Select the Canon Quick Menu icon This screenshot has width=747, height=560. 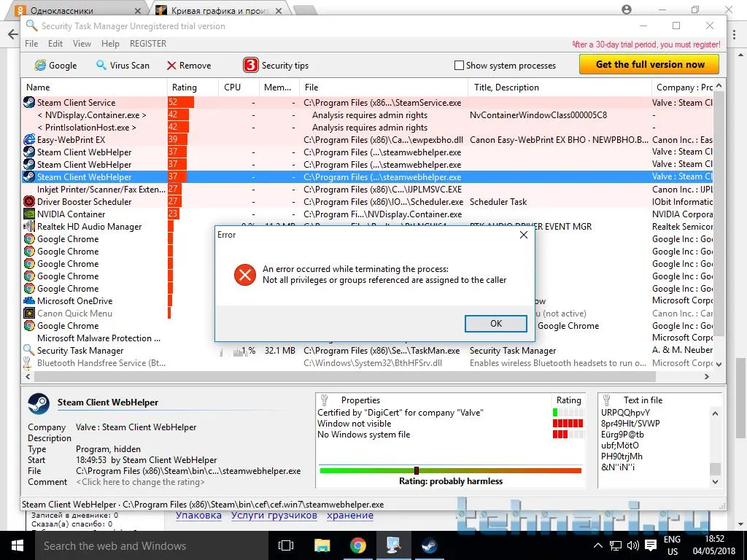pos(29,313)
